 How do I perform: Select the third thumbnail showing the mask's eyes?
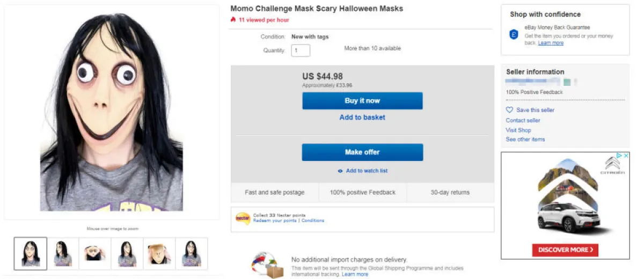pos(95,253)
